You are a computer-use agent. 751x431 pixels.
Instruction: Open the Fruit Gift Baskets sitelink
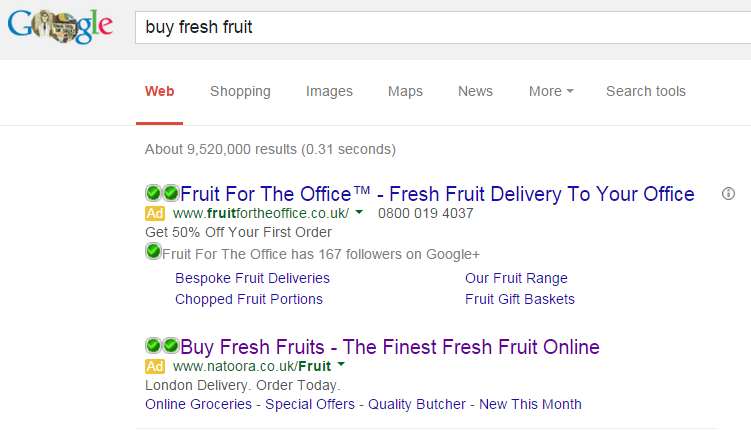pyautogui.click(x=520, y=299)
